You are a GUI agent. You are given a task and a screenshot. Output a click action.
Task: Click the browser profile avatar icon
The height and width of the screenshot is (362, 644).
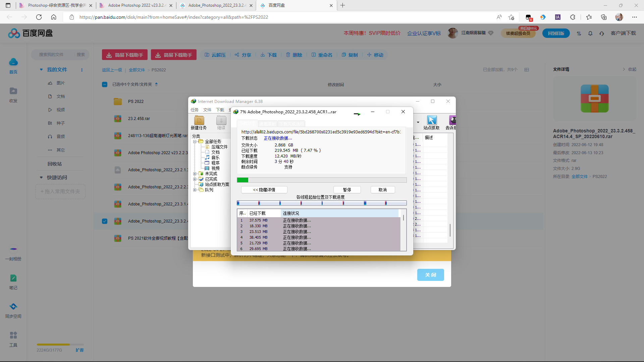tap(619, 17)
